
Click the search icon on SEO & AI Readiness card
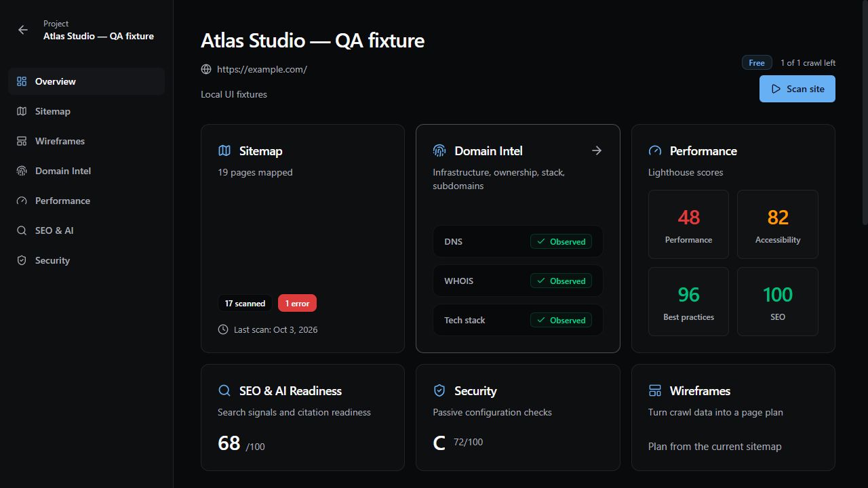point(224,390)
